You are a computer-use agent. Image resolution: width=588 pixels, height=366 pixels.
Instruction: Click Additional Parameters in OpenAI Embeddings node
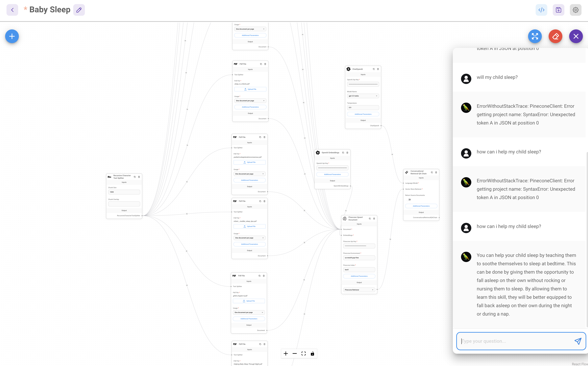click(x=332, y=174)
